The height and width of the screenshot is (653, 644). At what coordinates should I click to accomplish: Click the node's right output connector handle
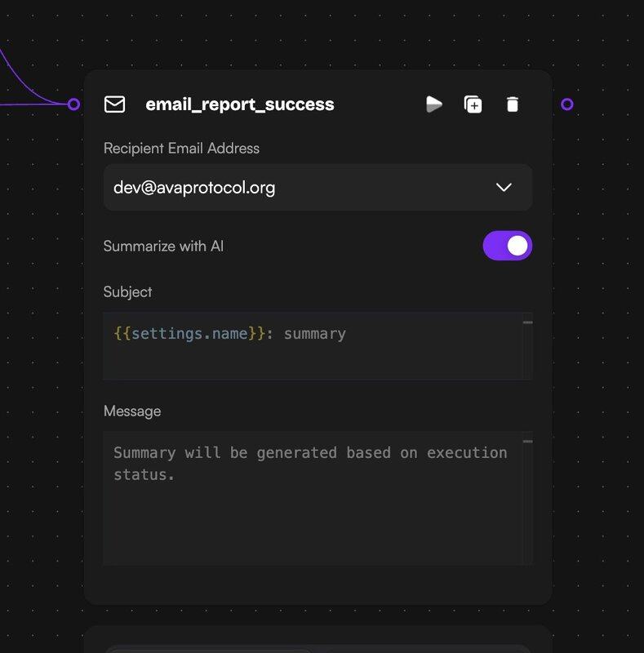[x=567, y=104]
